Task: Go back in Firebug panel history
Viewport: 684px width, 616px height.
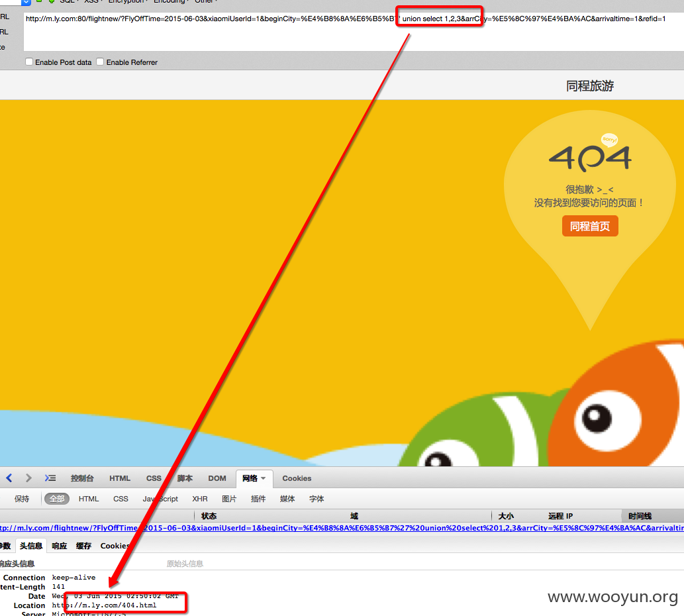Action: coord(9,478)
